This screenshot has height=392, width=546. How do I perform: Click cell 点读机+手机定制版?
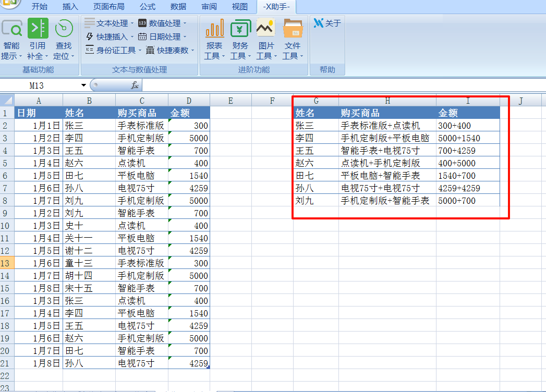point(387,163)
